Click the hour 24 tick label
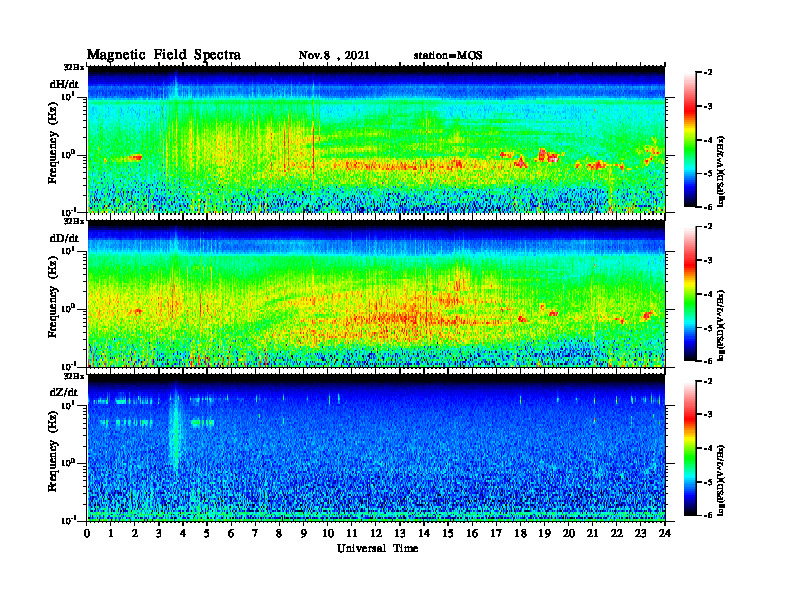The width and height of the screenshot is (792, 612). point(665,533)
